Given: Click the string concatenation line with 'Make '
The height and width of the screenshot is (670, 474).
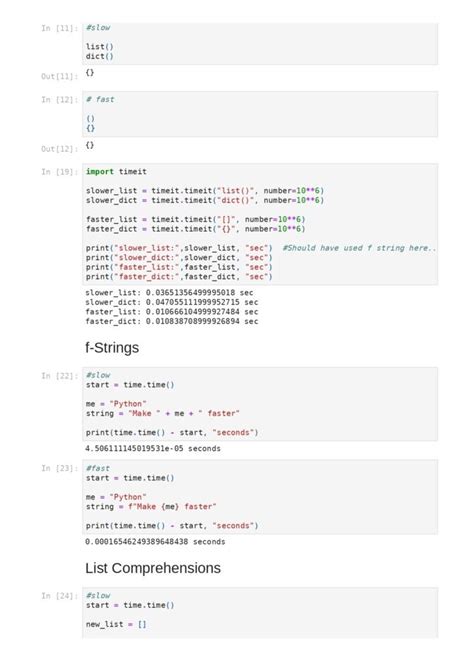Looking at the screenshot, I should pyautogui.click(x=162, y=414).
